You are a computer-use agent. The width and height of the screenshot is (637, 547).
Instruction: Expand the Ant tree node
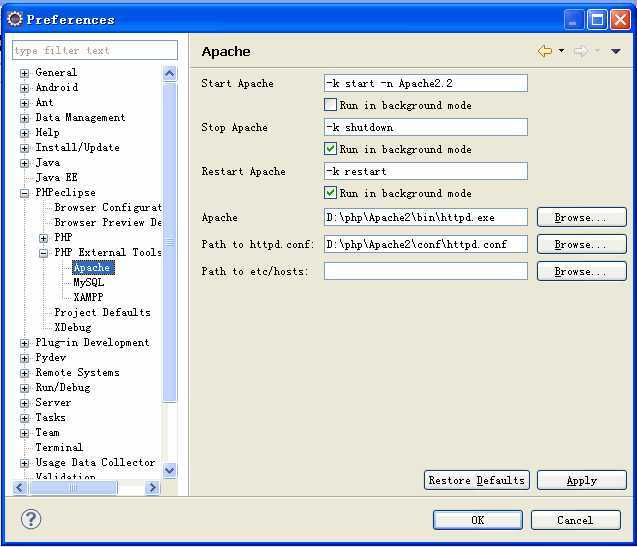(24, 103)
